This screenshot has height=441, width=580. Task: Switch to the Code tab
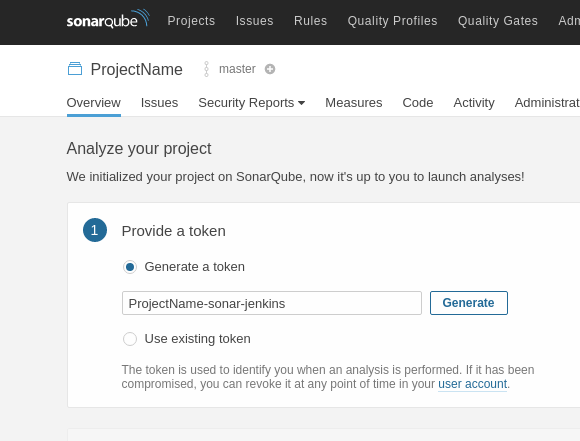tap(418, 103)
